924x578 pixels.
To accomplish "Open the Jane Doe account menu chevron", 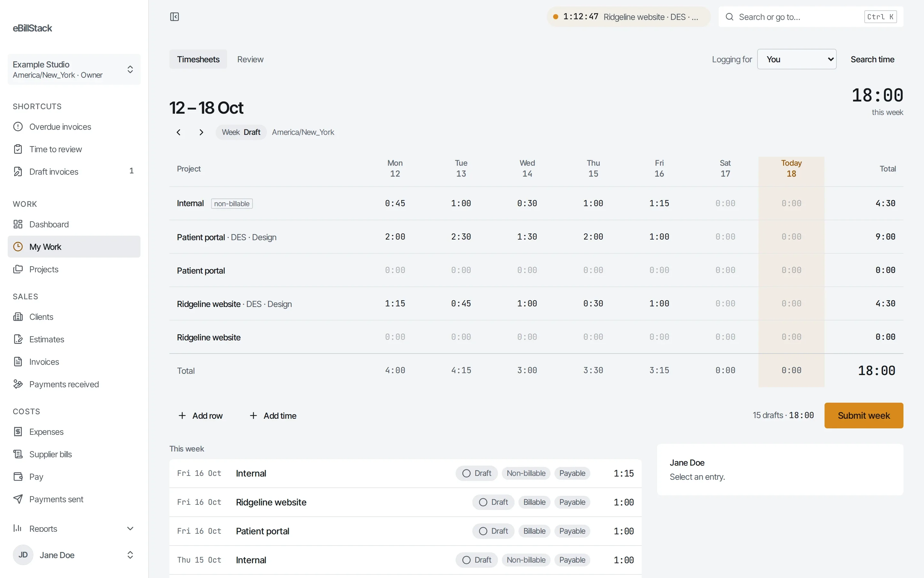I will point(130,555).
